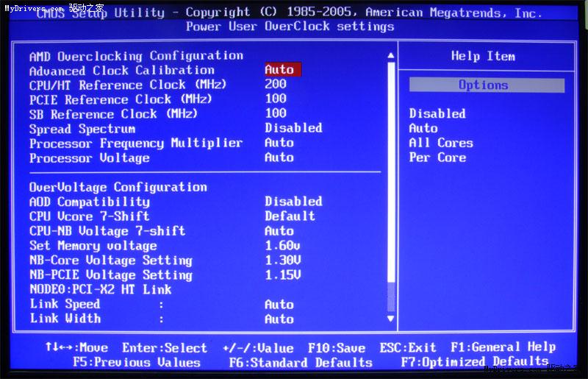Click scrollbar up arrow
This screenshot has width=588, height=379.
point(391,56)
